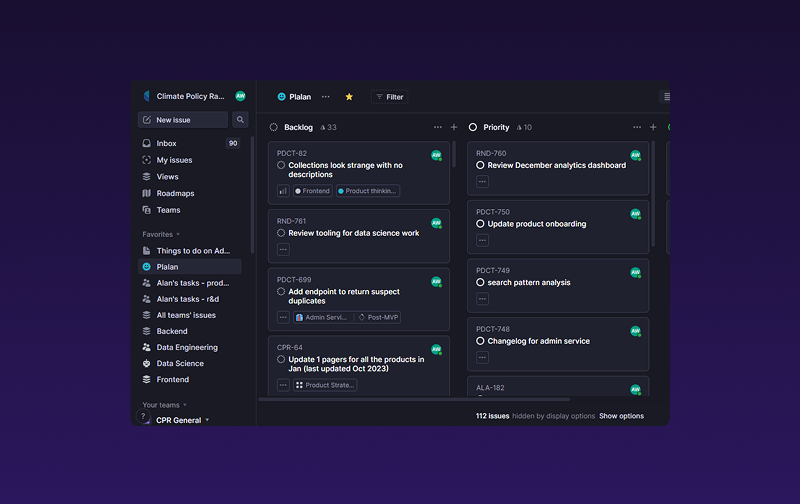Click the Frontend label on PDCT-82
The height and width of the screenshot is (504, 800).
pyautogui.click(x=312, y=191)
